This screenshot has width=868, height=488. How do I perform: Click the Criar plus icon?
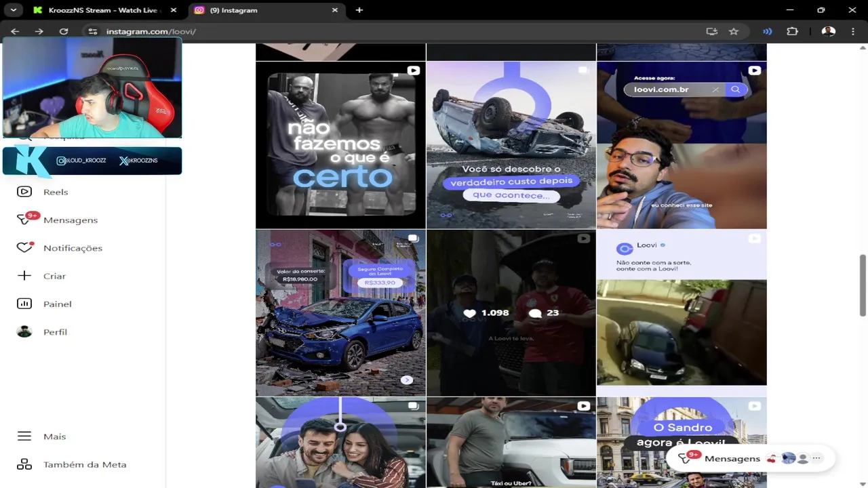pos(24,276)
